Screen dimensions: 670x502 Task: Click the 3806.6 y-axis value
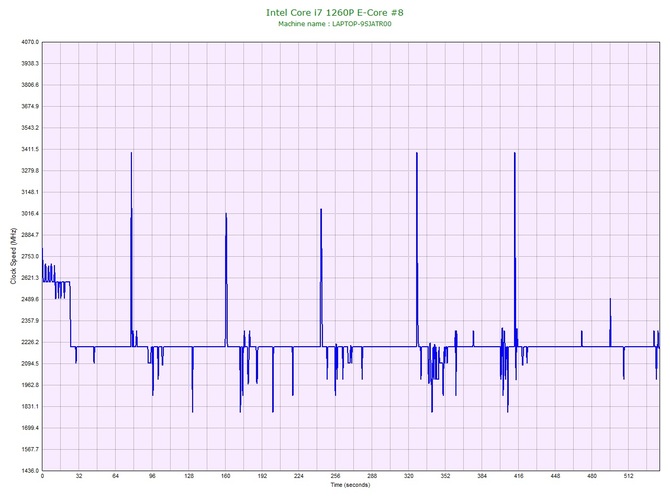click(x=30, y=85)
